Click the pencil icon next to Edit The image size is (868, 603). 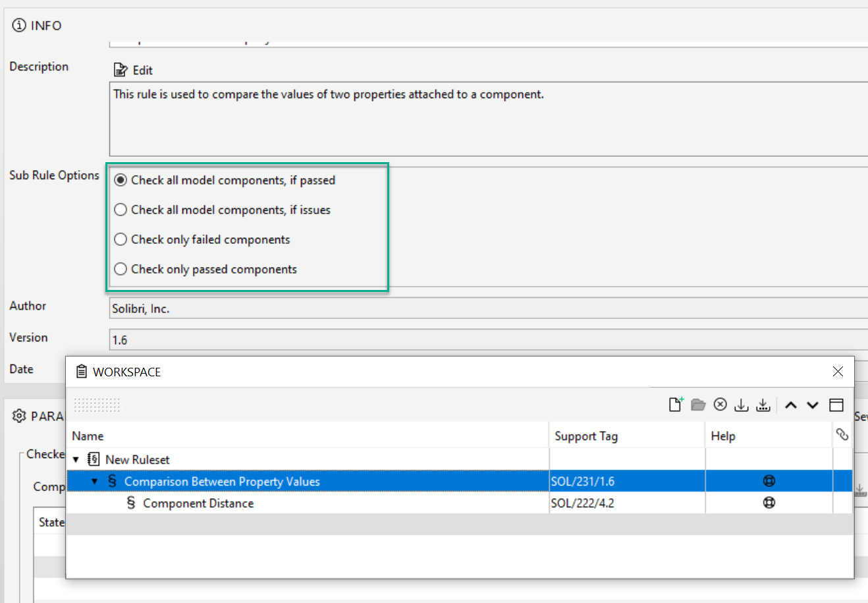click(121, 70)
